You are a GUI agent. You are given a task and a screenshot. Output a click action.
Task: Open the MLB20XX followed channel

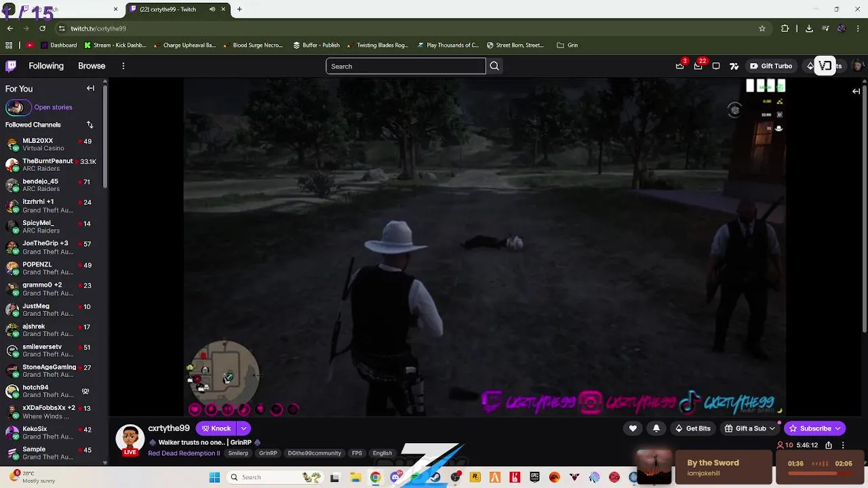tap(52, 144)
